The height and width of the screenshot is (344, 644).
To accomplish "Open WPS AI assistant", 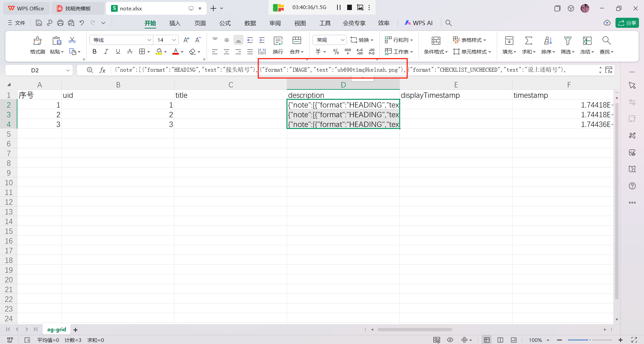I will (x=419, y=23).
